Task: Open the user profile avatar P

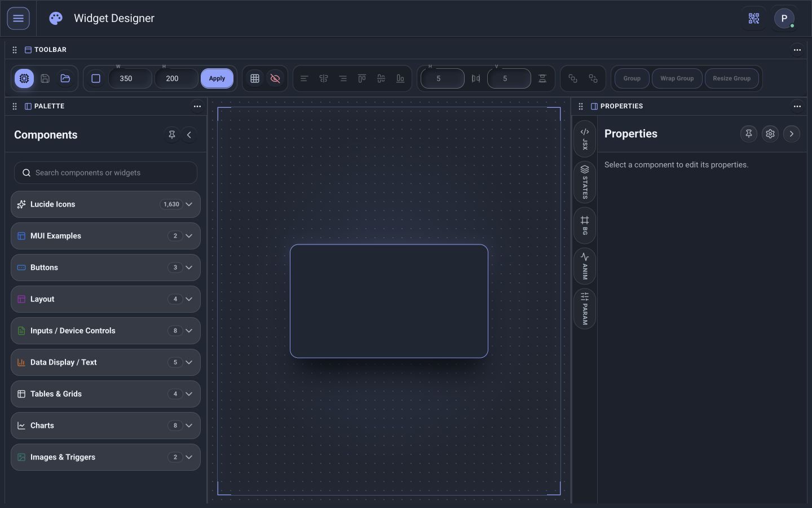Action: 784,19
